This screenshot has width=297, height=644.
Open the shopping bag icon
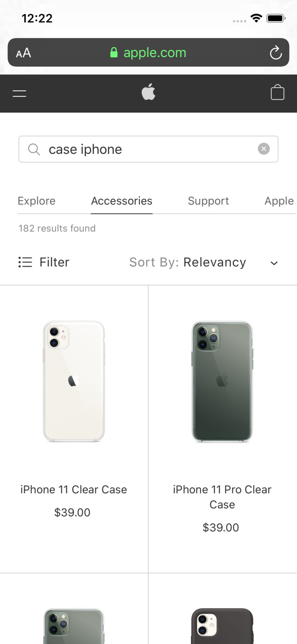click(x=277, y=93)
